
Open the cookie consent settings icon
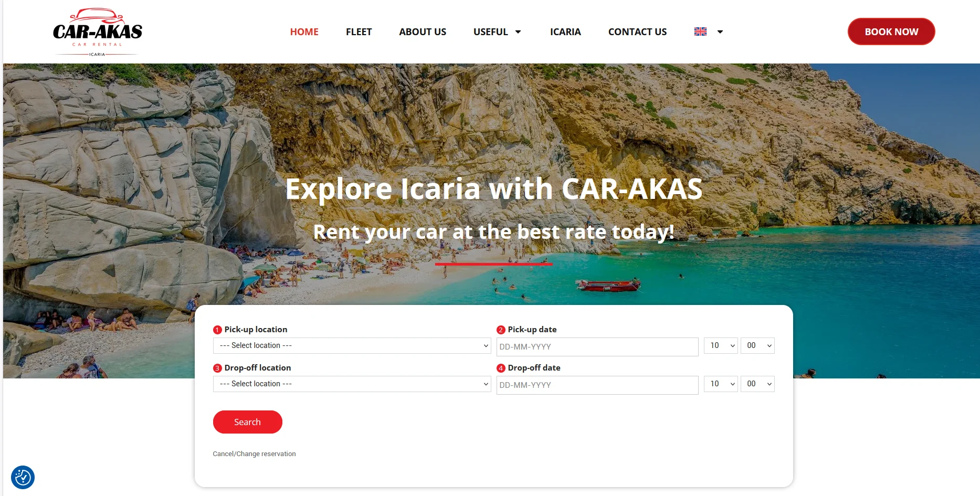[23, 478]
